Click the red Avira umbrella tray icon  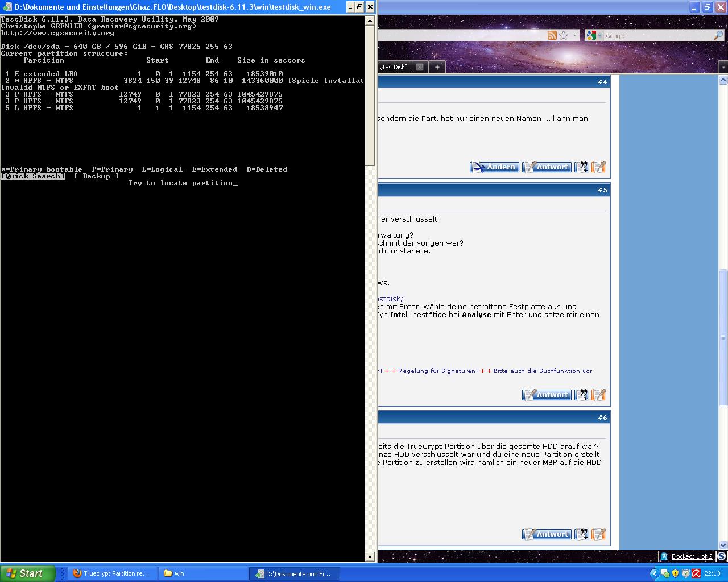[x=696, y=573]
